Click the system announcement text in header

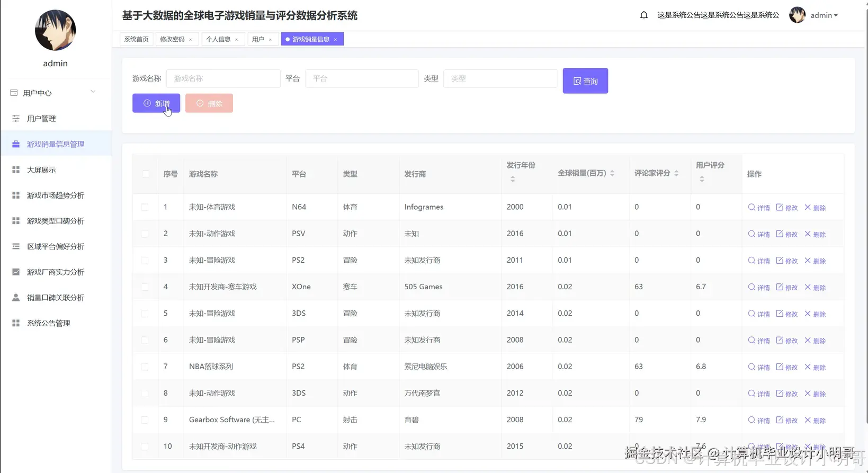pos(718,15)
